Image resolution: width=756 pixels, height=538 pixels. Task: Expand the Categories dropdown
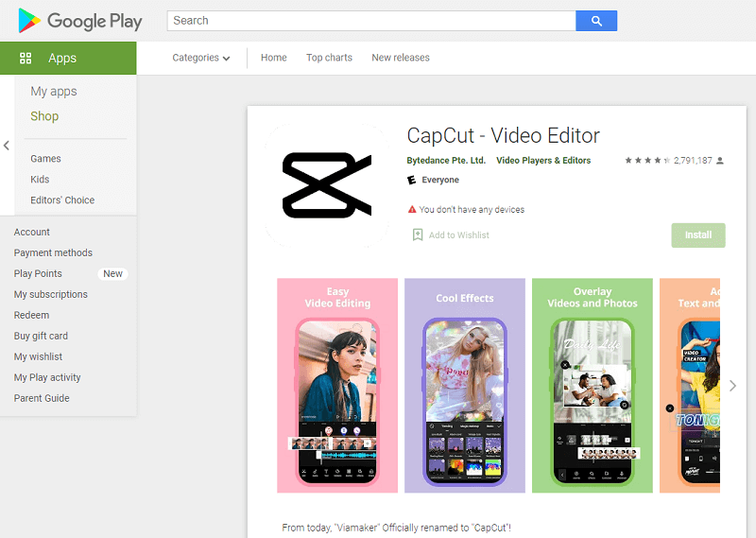point(201,58)
